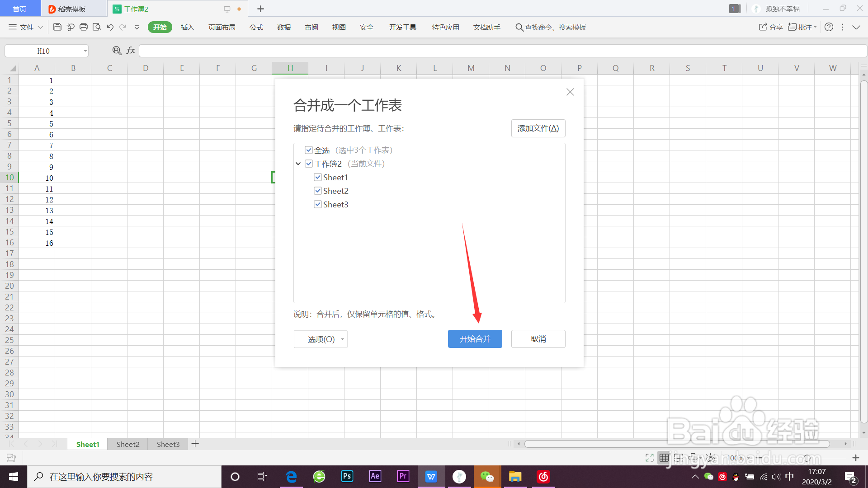
Task: Uncheck the Sheet1 checkbox
Action: click(318, 177)
